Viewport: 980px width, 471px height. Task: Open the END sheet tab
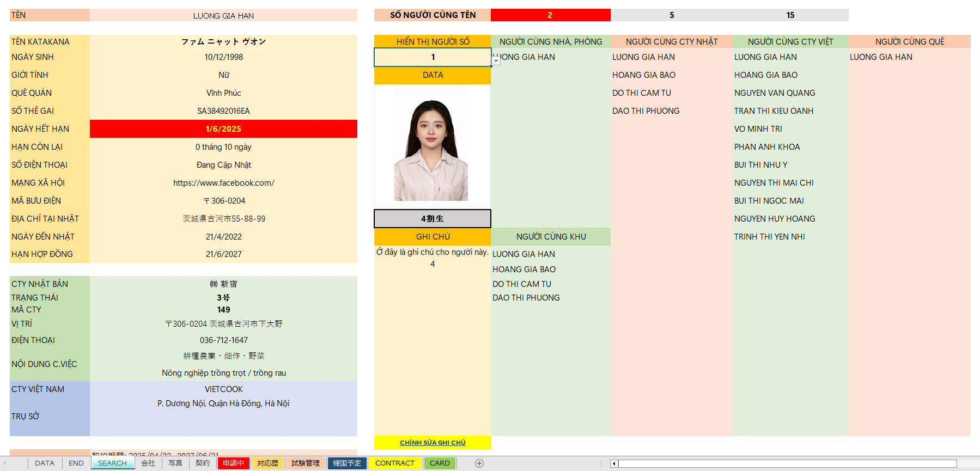[x=76, y=463]
